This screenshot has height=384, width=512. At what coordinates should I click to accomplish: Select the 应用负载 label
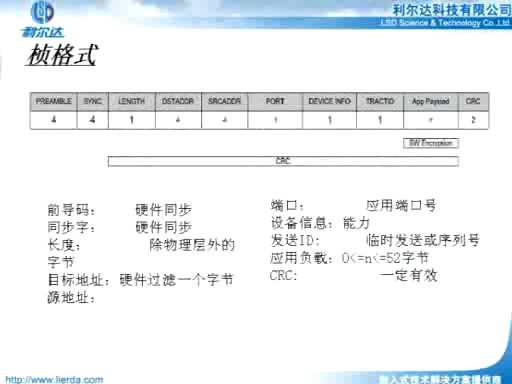[x=301, y=258]
